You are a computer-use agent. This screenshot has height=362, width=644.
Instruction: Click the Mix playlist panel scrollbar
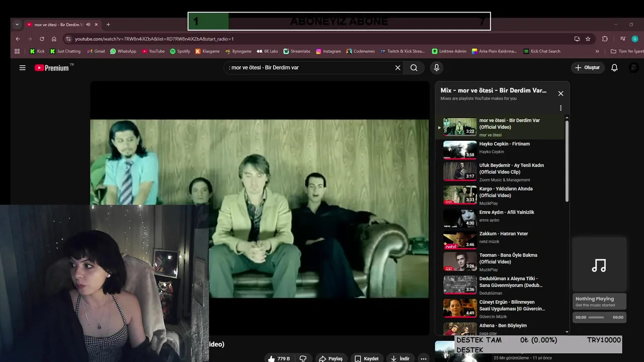(x=567, y=161)
